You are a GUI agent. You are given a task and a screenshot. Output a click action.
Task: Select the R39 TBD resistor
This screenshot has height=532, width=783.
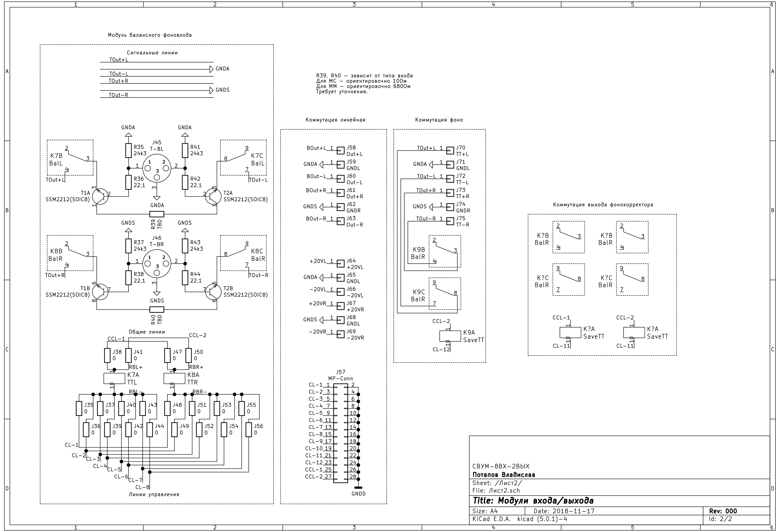coord(157,214)
